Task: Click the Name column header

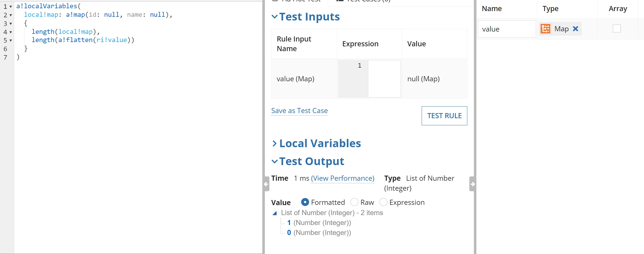Action: click(492, 9)
